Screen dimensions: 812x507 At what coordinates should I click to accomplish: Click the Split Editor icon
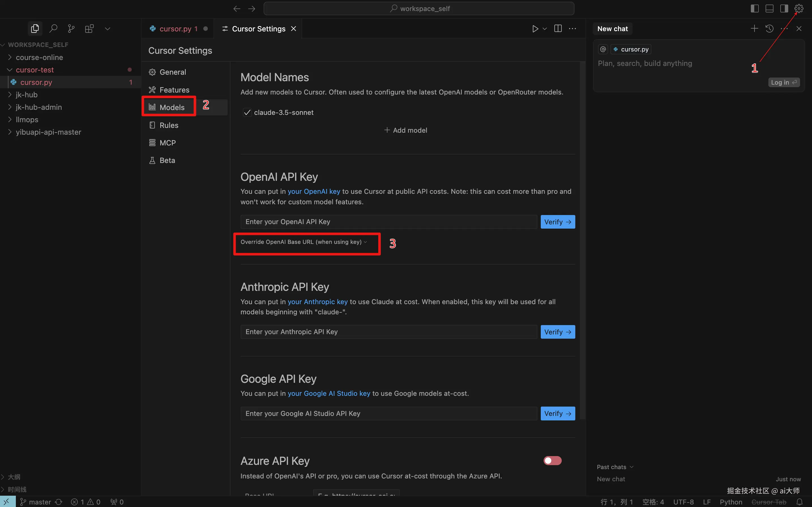558,29
